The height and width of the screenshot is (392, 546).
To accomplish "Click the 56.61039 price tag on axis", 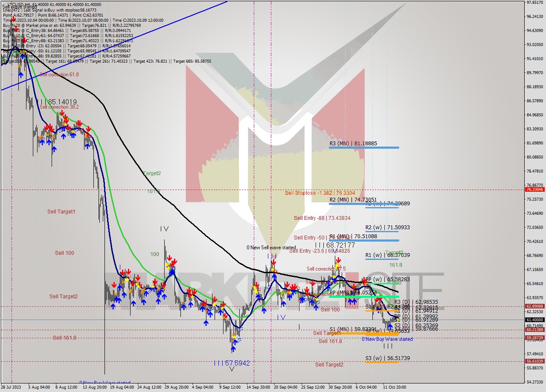I will tap(535, 361).
